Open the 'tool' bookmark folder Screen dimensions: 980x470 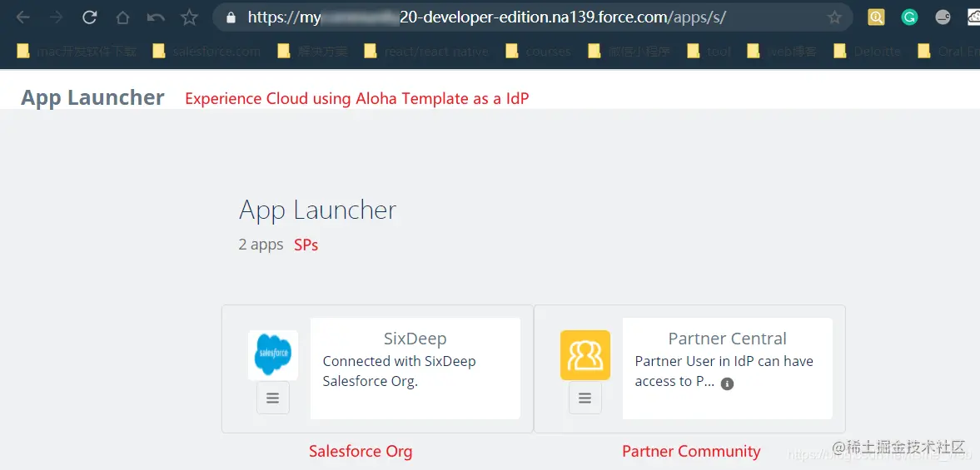coord(709,52)
